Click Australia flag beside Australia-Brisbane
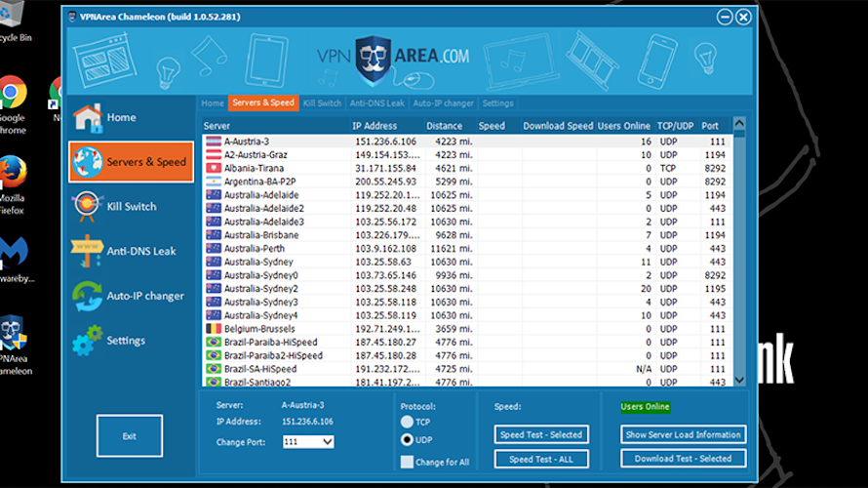The width and height of the screenshot is (868, 488). coord(214,235)
